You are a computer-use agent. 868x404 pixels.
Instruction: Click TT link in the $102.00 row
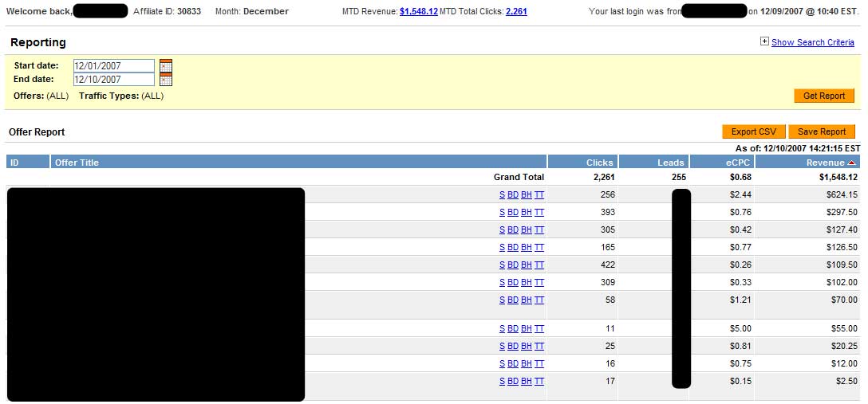tap(539, 282)
